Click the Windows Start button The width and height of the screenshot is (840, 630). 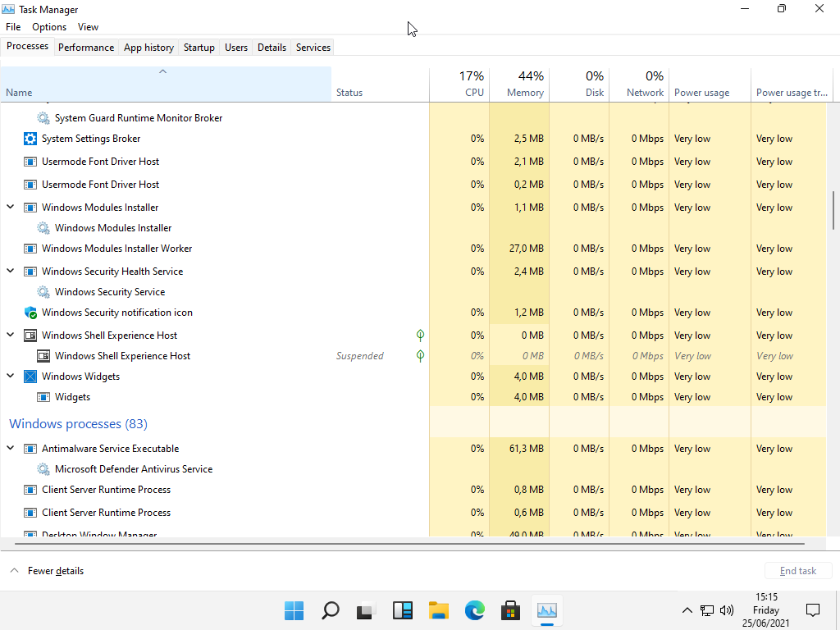pyautogui.click(x=294, y=610)
